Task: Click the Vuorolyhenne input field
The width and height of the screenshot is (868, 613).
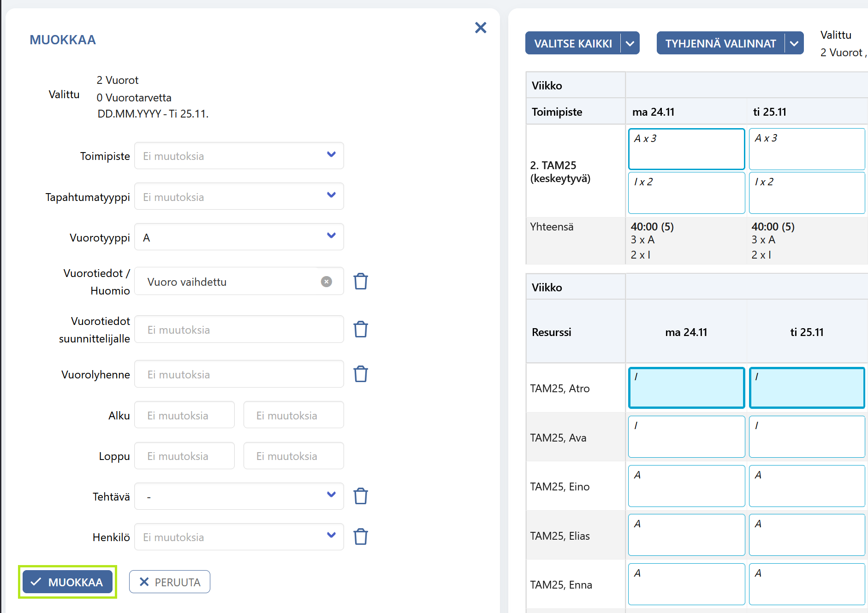Action: click(239, 374)
